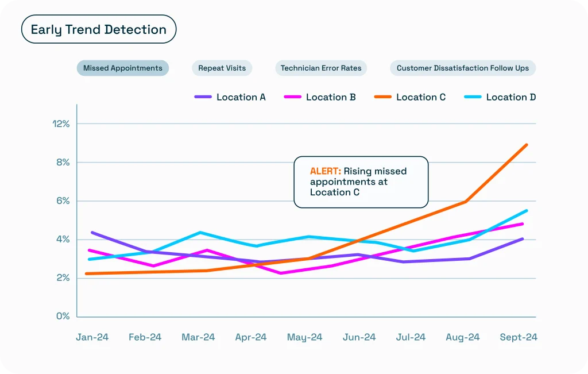
Task: Click the Early Trend Detection title pill
Action: tap(99, 29)
